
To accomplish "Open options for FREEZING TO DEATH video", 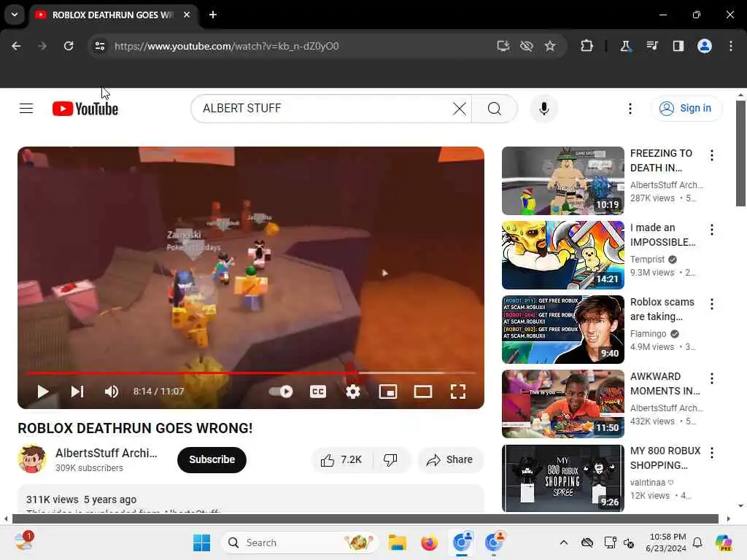I will tap(712, 155).
